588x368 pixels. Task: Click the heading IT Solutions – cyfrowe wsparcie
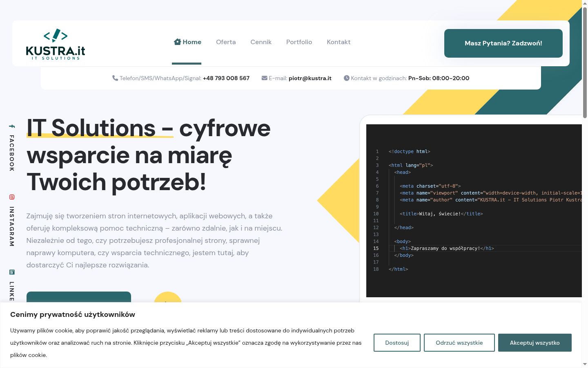(x=149, y=155)
